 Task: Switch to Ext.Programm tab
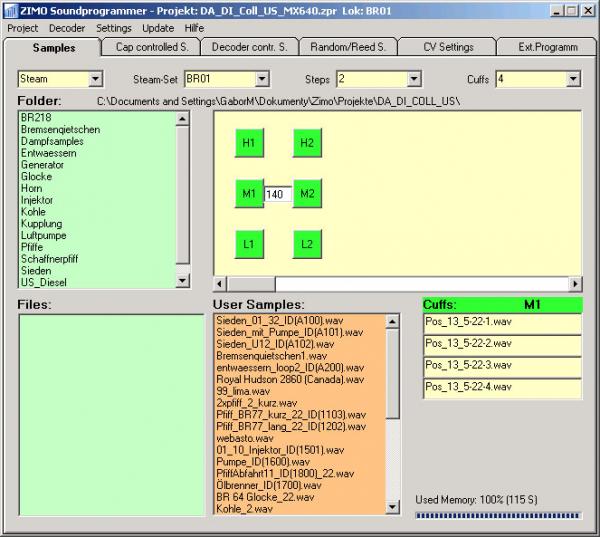coord(548,47)
